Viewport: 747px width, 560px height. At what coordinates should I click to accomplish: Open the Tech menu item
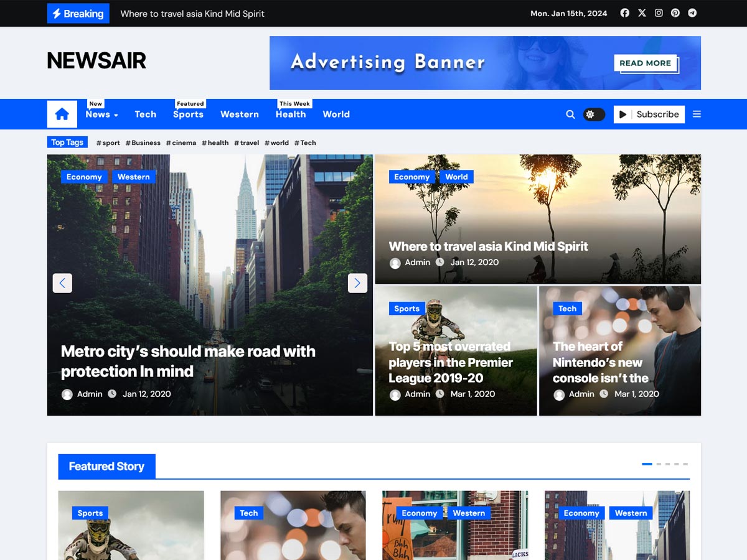point(146,114)
